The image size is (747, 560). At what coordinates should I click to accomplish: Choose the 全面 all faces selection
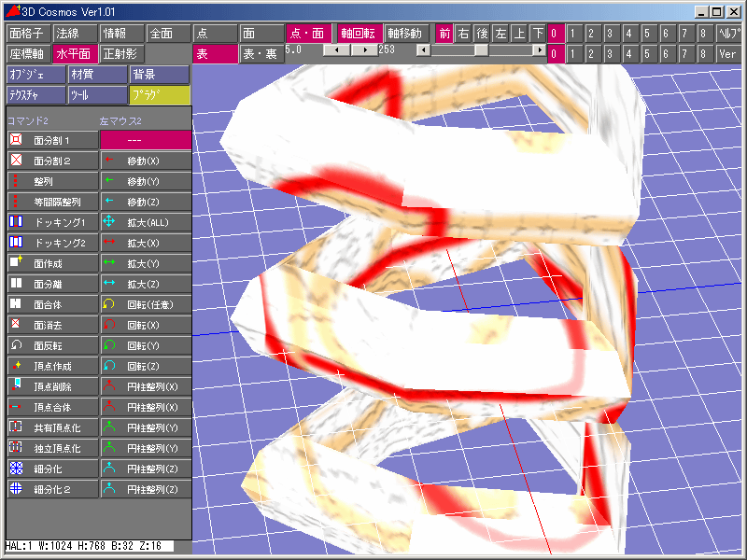pyautogui.click(x=169, y=34)
